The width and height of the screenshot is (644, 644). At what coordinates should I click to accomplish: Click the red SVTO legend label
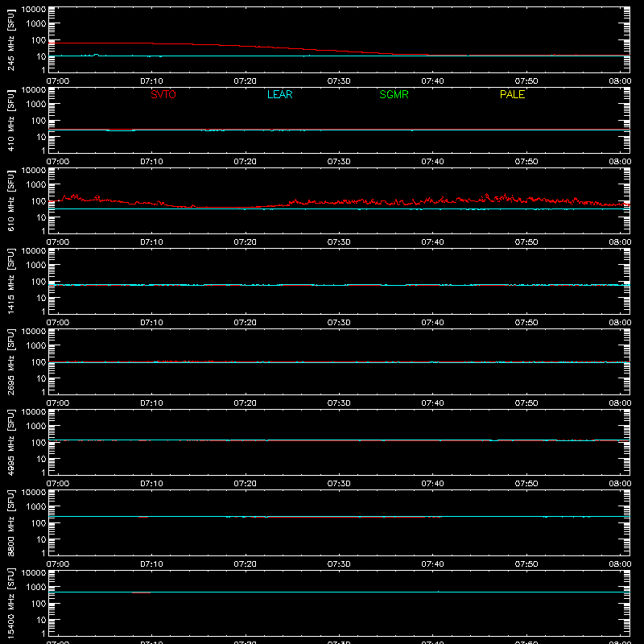point(163,94)
